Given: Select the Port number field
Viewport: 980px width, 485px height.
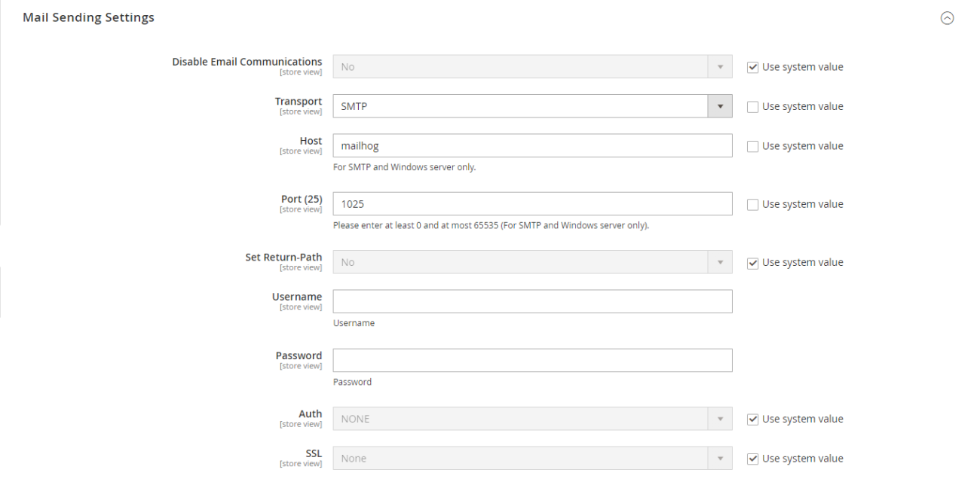Looking at the screenshot, I should pyautogui.click(x=531, y=203).
